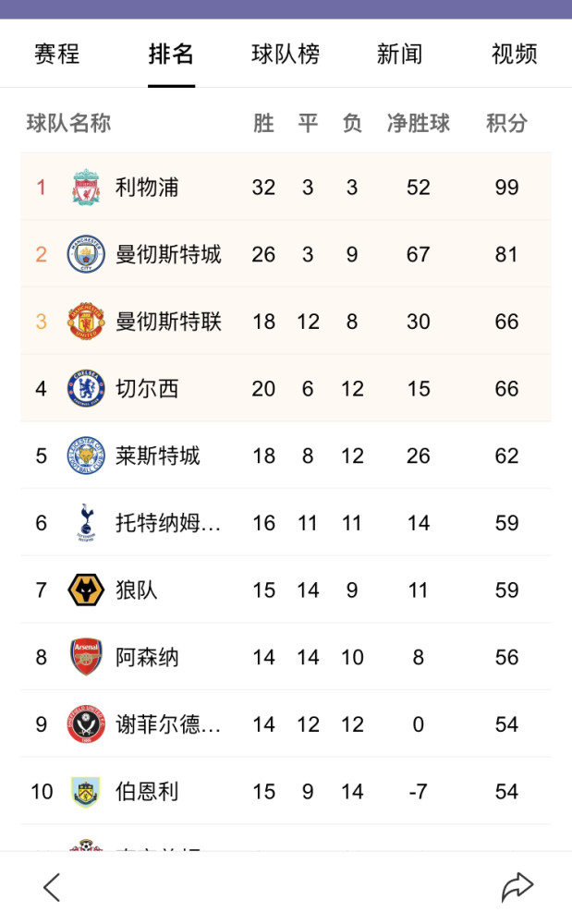572x924 pixels.
Task: Switch to the 赛程 tab
Action: tap(57, 55)
